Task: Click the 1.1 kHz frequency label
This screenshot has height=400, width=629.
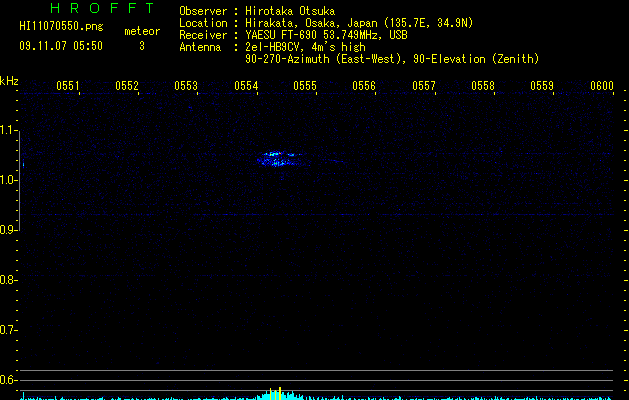Action: tap(8, 130)
